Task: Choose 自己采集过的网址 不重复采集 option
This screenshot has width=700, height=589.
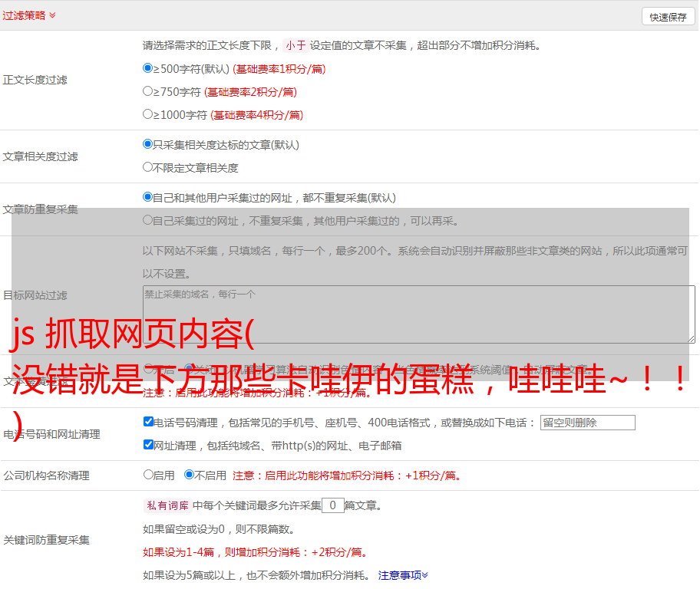Action: (148, 220)
